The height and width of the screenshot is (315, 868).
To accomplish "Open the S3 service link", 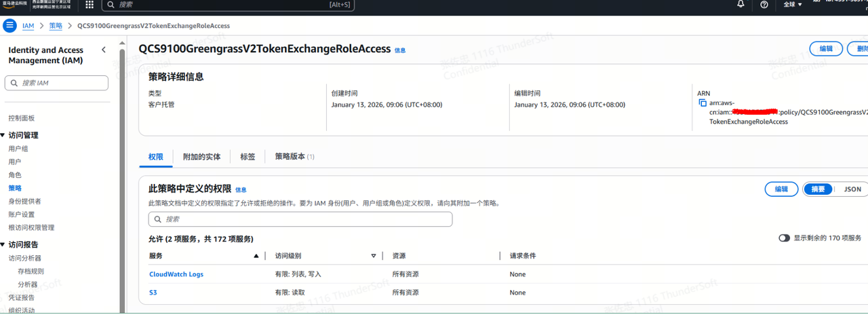I will (153, 293).
